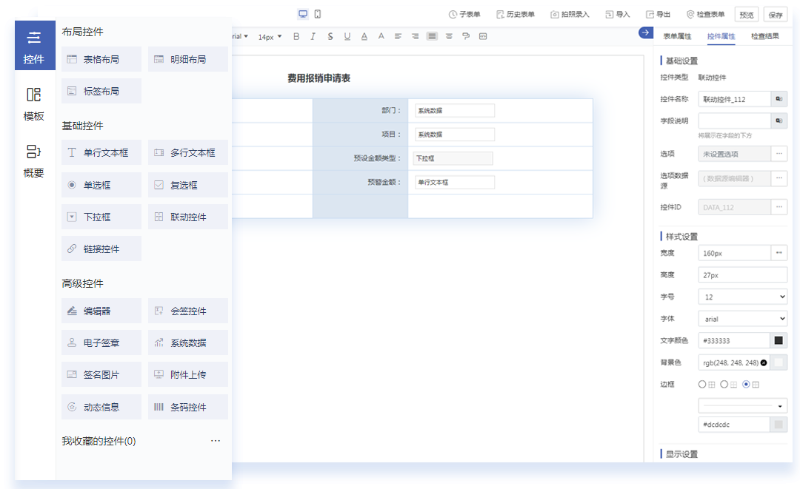
Task: Add 条码控件 barcode control
Action: (x=188, y=407)
